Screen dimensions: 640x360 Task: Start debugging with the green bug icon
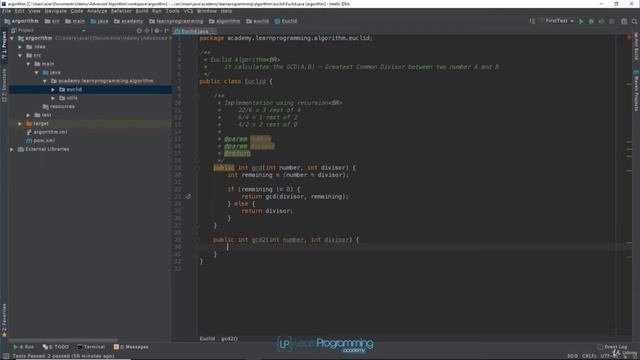591,21
